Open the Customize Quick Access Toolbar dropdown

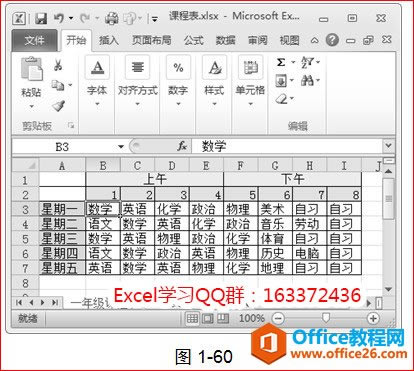point(154,19)
